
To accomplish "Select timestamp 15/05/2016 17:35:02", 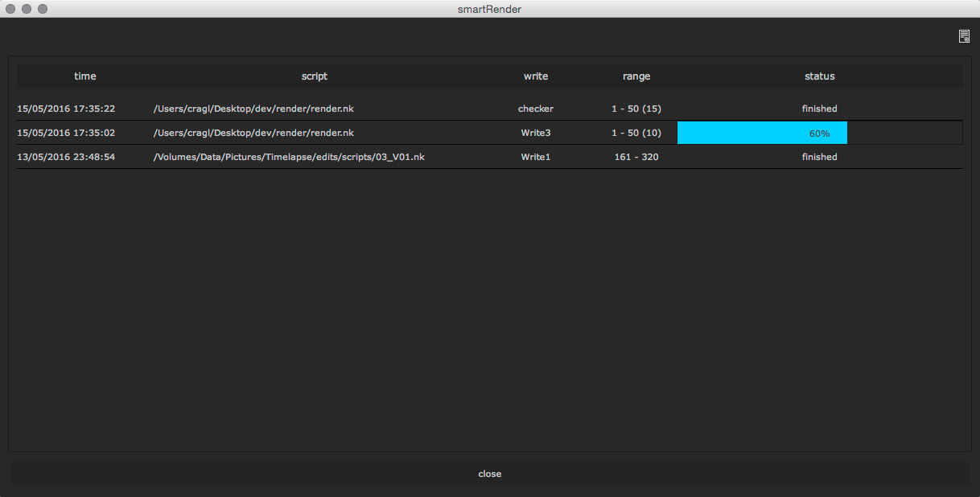I will click(66, 133).
